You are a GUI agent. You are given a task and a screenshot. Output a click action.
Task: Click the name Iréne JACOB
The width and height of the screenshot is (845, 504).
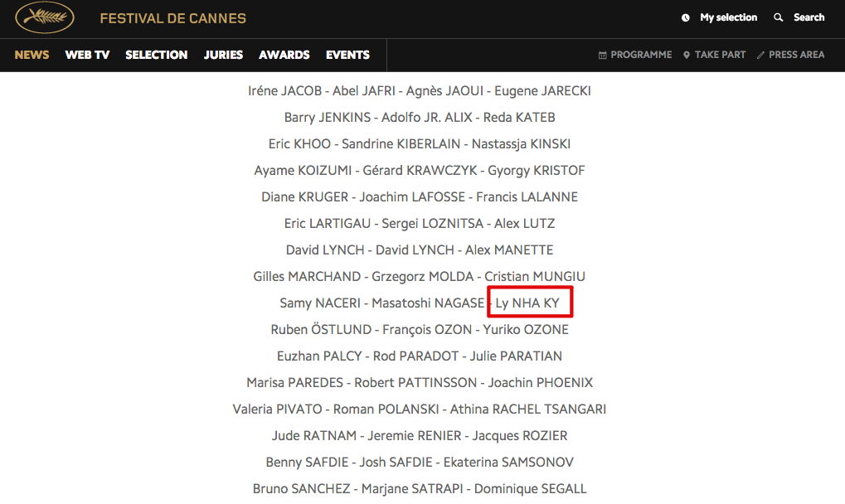tap(284, 91)
